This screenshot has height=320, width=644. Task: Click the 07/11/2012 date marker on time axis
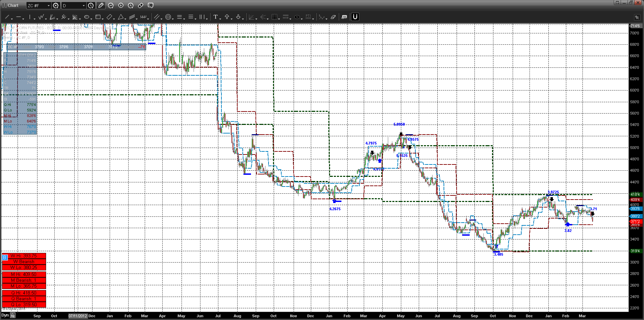pyautogui.click(x=78, y=316)
